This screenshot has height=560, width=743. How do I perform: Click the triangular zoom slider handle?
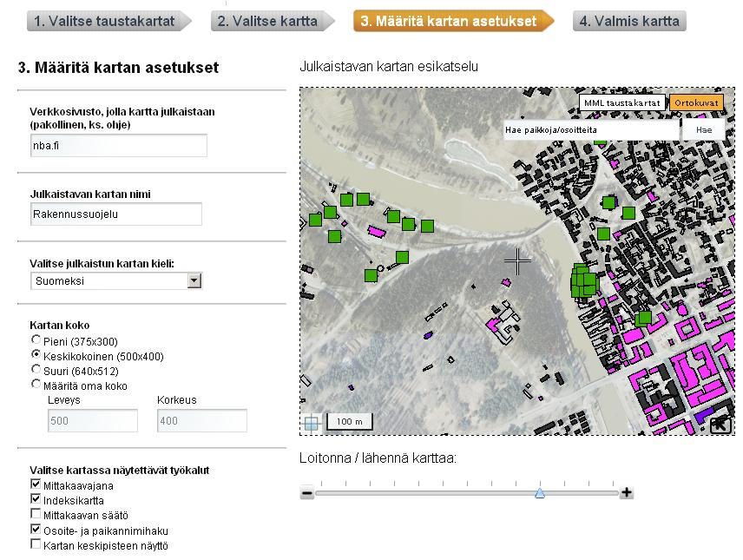pos(540,493)
